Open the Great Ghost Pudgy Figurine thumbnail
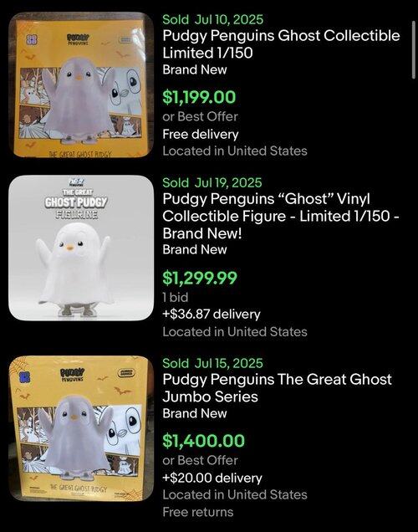Screen dimensions: 418x532 [x=81, y=248]
